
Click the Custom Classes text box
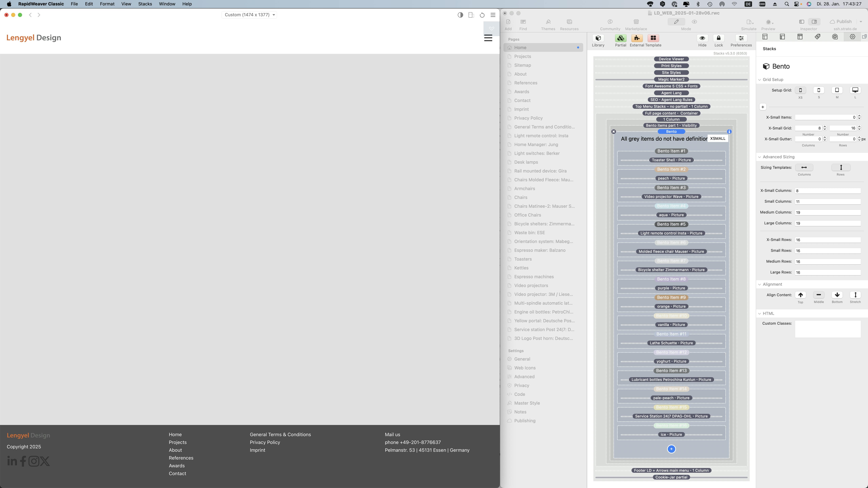click(828, 329)
